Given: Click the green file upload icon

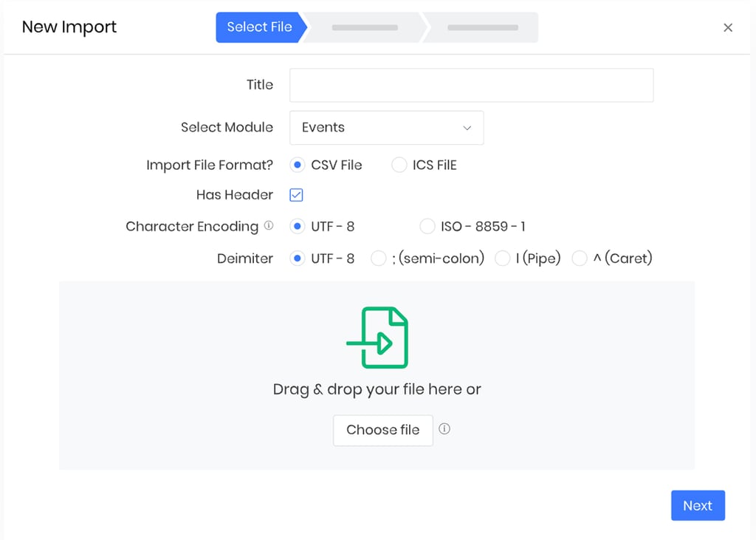Looking at the screenshot, I should coord(377,337).
